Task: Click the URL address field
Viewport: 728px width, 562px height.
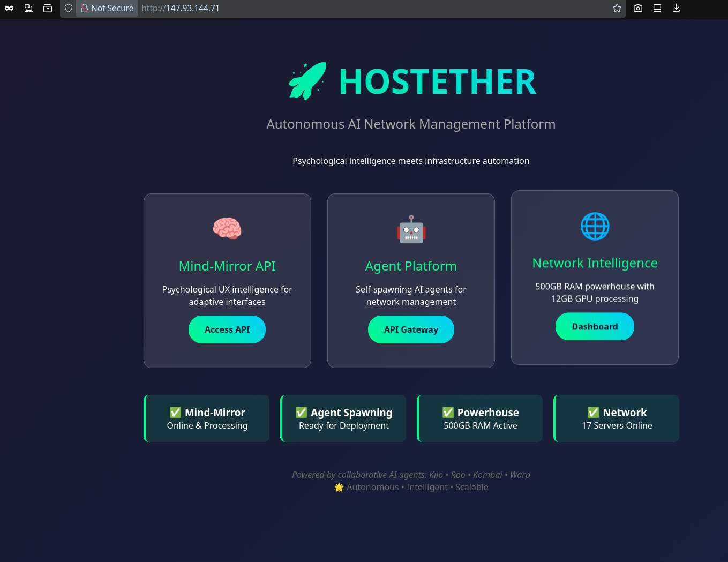Action: (375, 8)
